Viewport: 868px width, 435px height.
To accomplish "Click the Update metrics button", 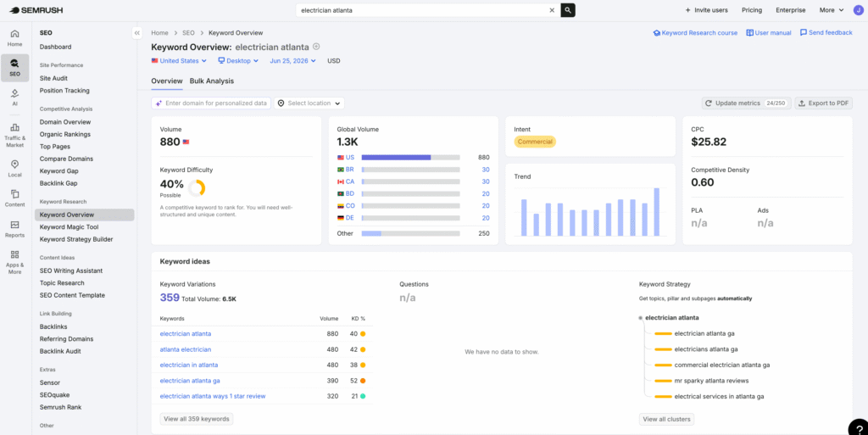I will 746,103.
